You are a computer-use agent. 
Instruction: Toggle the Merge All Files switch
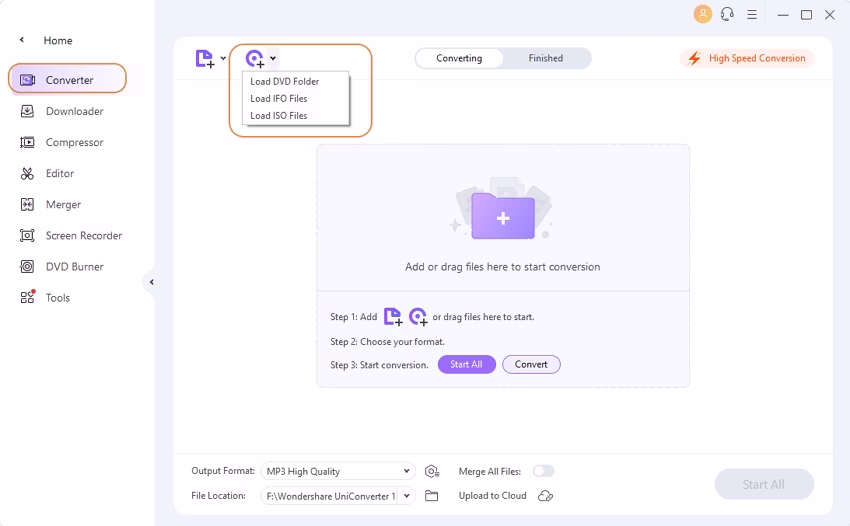[543, 471]
